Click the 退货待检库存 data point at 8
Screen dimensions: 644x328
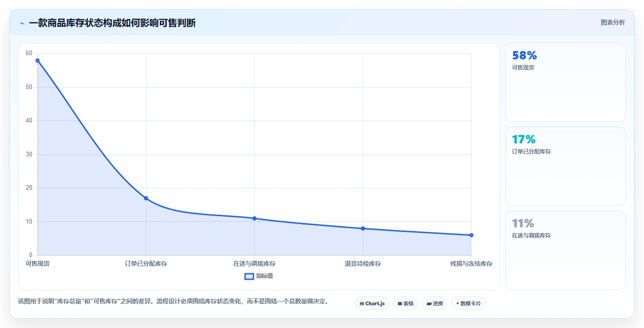click(x=363, y=228)
